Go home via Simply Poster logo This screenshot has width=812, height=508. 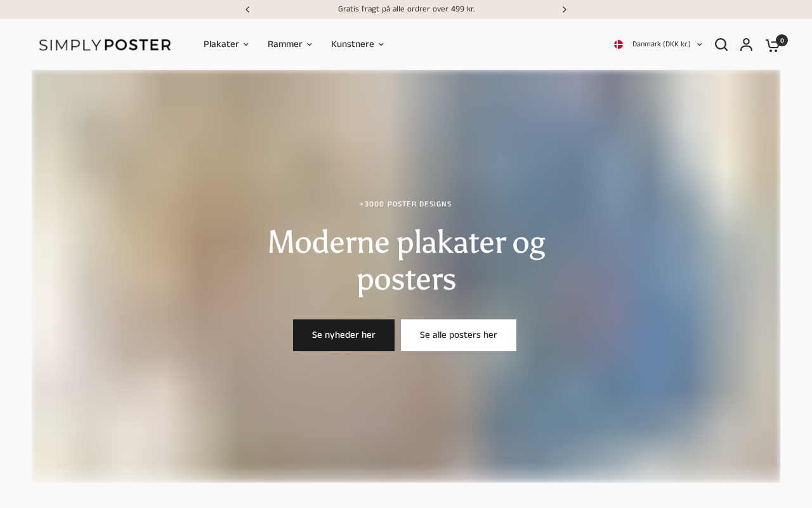[105, 44]
